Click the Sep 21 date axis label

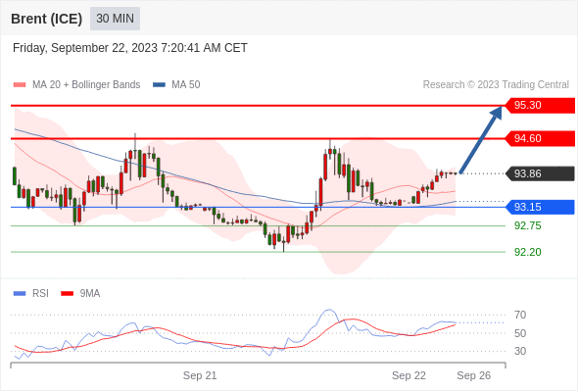(200, 375)
